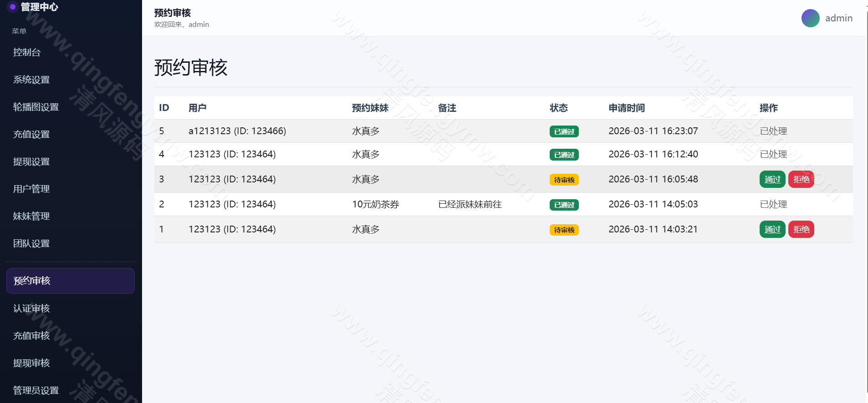Click the ID column header
Viewport: 868px width, 403px height.
tap(164, 108)
